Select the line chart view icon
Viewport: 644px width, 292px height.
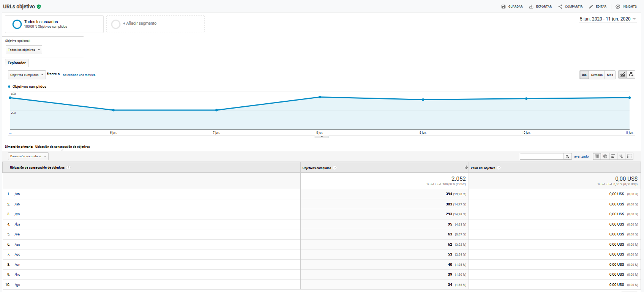tap(622, 74)
